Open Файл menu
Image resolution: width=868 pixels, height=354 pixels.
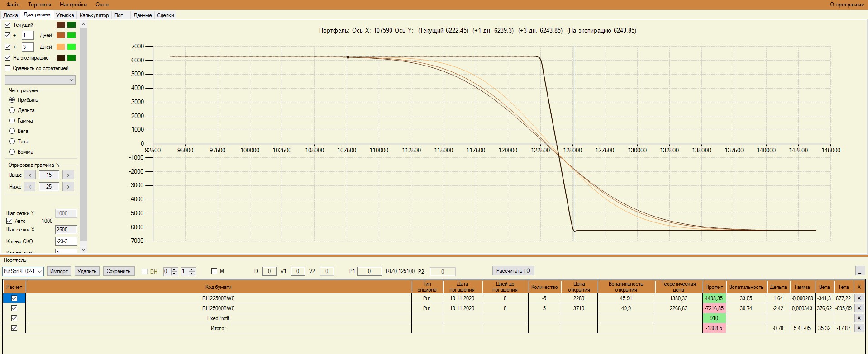point(13,5)
